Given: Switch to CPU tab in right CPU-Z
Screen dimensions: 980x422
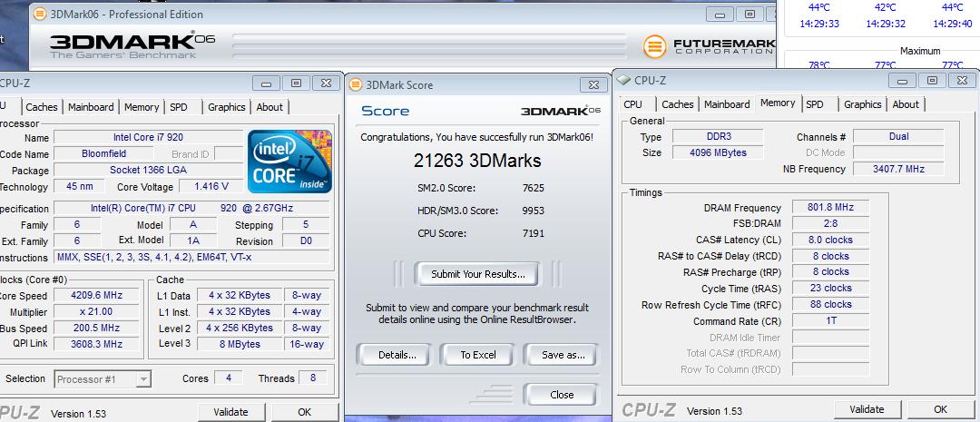Looking at the screenshot, I should click(633, 104).
